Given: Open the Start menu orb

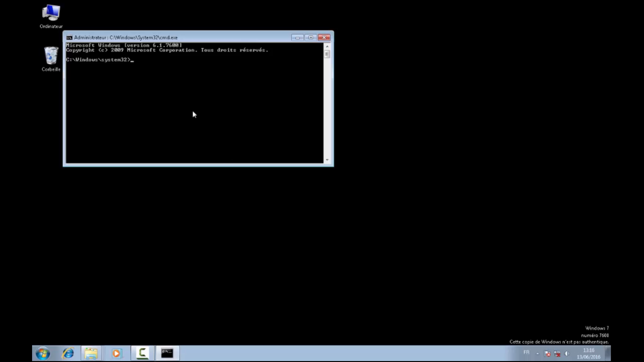Looking at the screenshot, I should [x=42, y=353].
